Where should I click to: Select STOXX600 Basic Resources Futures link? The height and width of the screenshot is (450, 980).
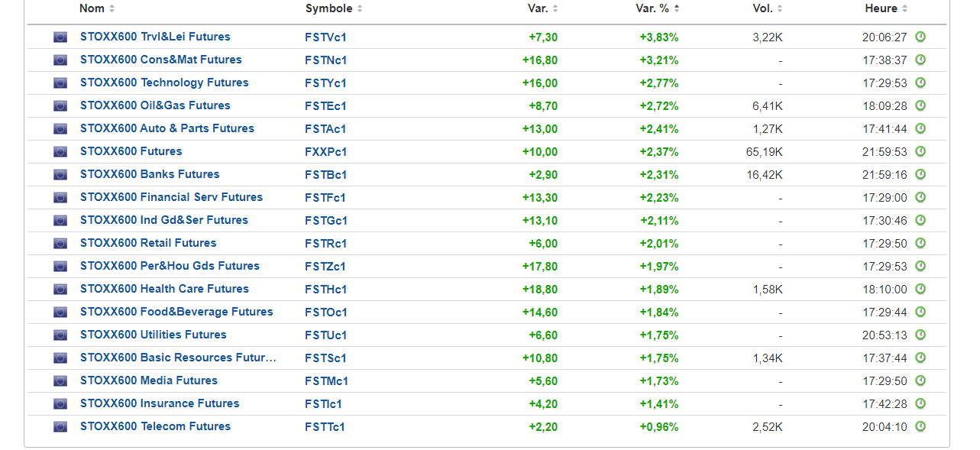pyautogui.click(x=178, y=358)
